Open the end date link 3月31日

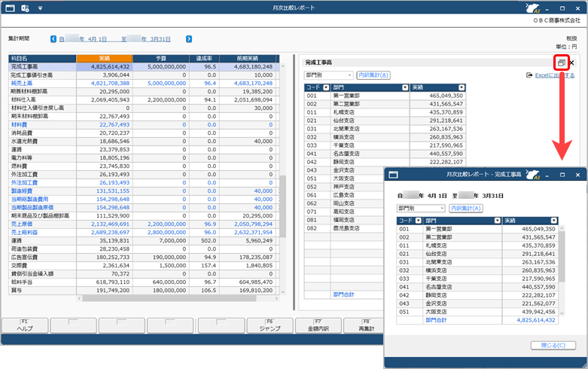pos(146,39)
